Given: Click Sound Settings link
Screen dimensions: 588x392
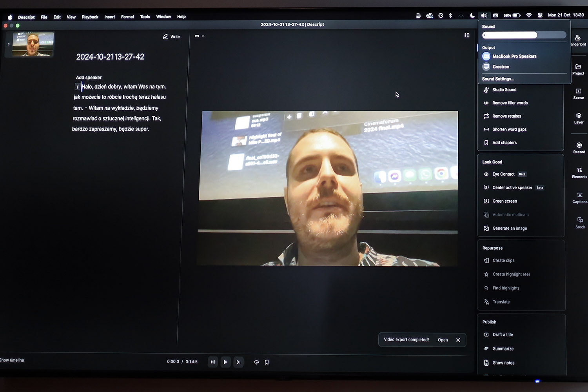Looking at the screenshot, I should 498,79.
